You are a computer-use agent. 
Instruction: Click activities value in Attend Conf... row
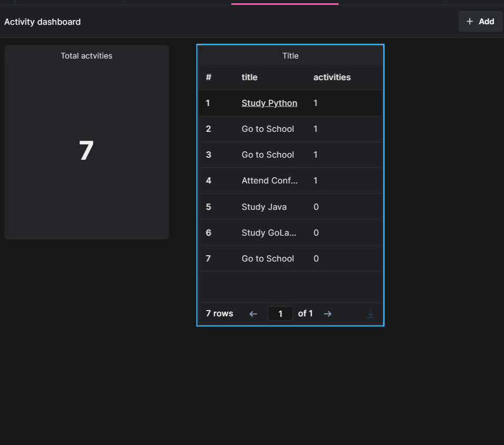[x=315, y=180]
